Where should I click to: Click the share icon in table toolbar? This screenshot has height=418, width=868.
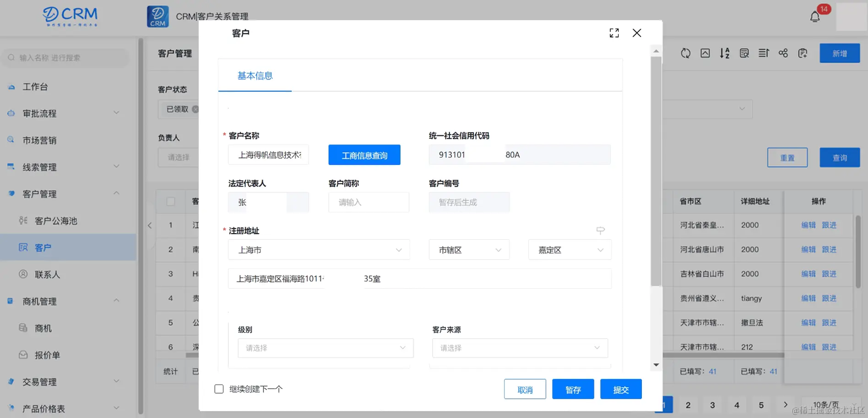point(783,53)
